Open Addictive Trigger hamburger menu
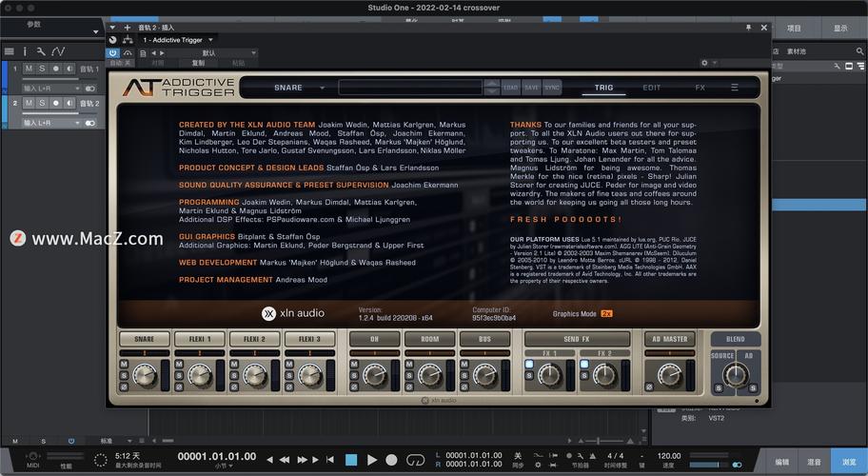The height and width of the screenshot is (476, 868). click(x=735, y=88)
